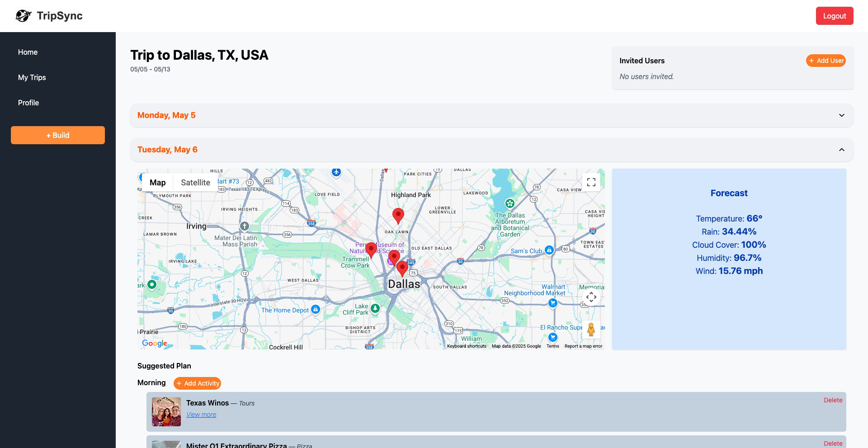Click the Dallas city label on map
Screen dimensions: 868x448
point(404,284)
